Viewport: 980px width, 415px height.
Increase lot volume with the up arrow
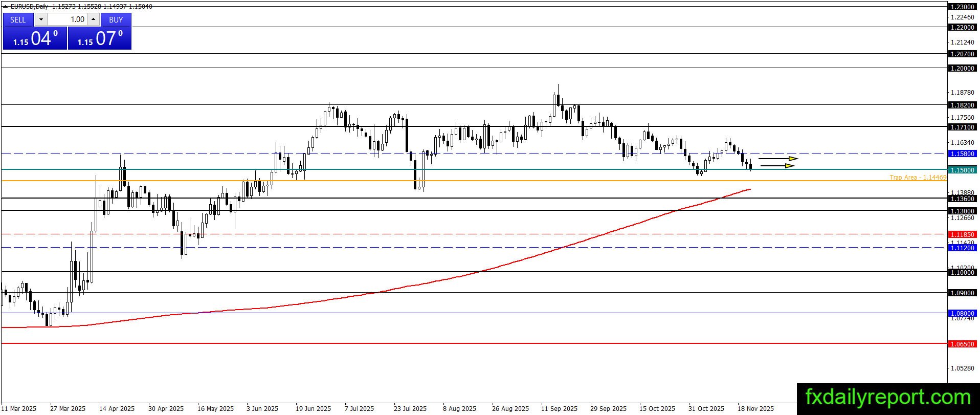pyautogui.click(x=94, y=19)
